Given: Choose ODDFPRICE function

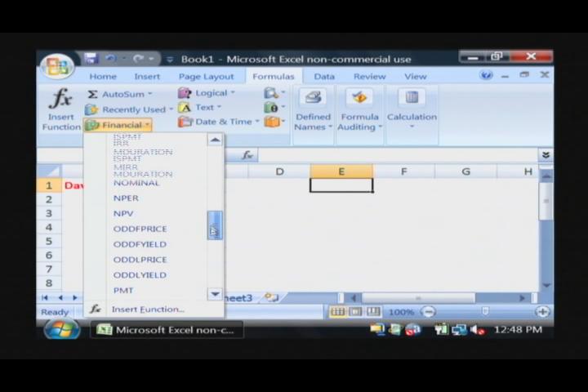Looking at the screenshot, I should [x=140, y=229].
